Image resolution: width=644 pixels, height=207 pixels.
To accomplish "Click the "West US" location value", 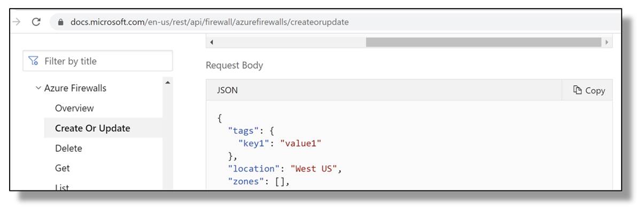I will (x=313, y=169).
